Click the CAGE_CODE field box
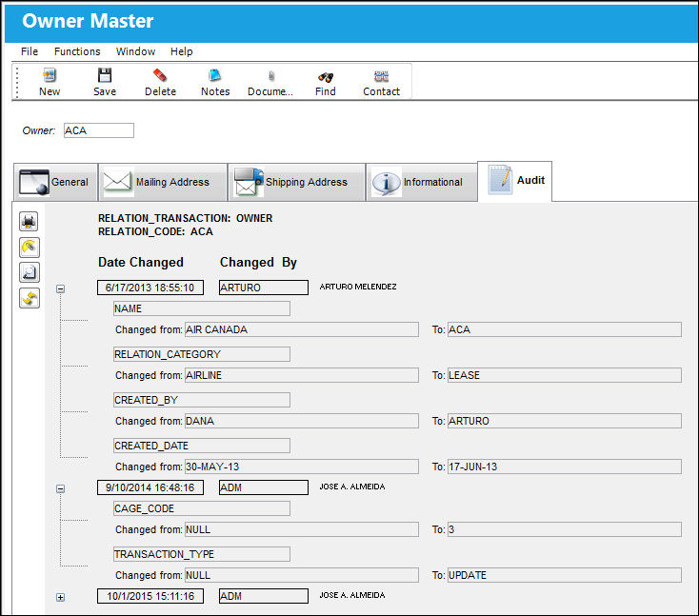 tap(202, 508)
